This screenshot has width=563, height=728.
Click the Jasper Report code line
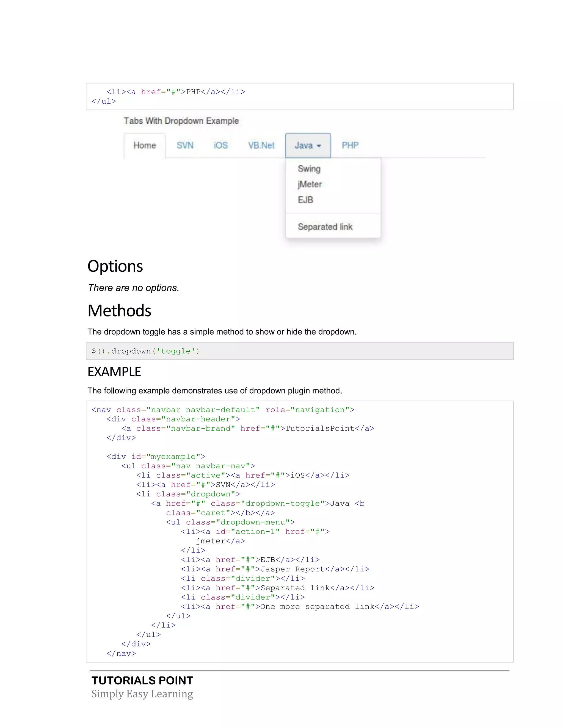pyautogui.click(x=275, y=569)
